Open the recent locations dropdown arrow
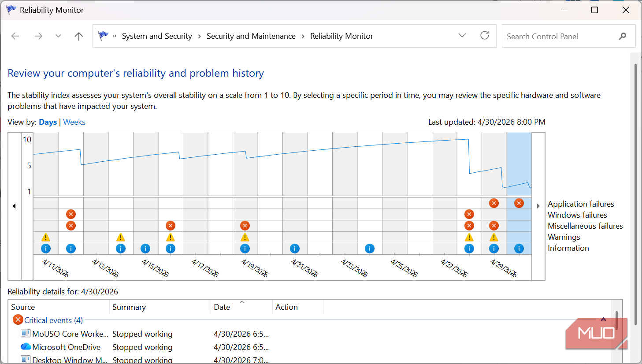 (58, 36)
